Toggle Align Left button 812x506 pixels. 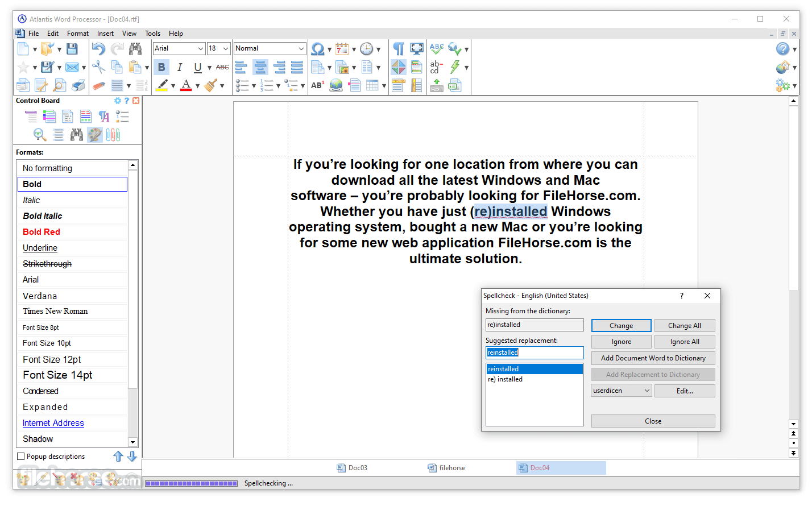coord(241,67)
